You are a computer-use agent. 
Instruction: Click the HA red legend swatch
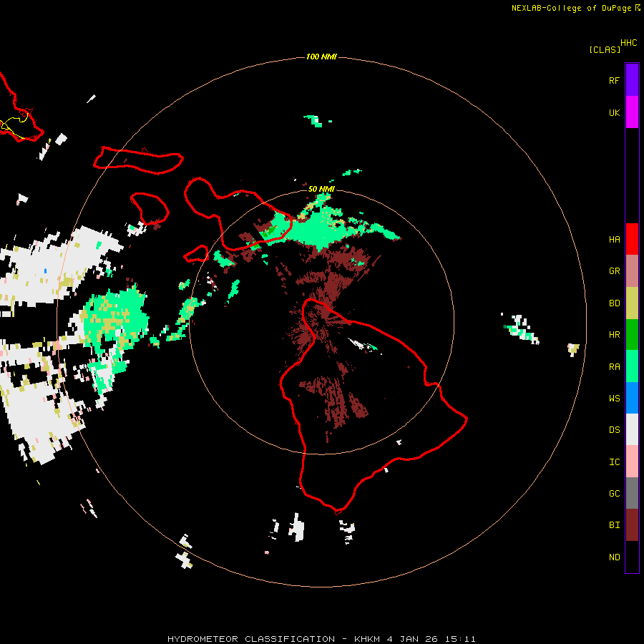[632, 239]
